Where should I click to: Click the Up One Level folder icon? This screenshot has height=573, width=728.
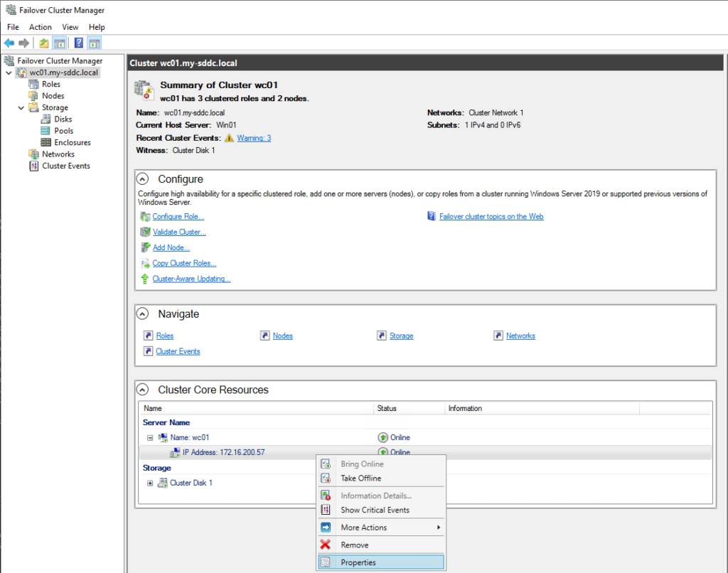[44, 43]
